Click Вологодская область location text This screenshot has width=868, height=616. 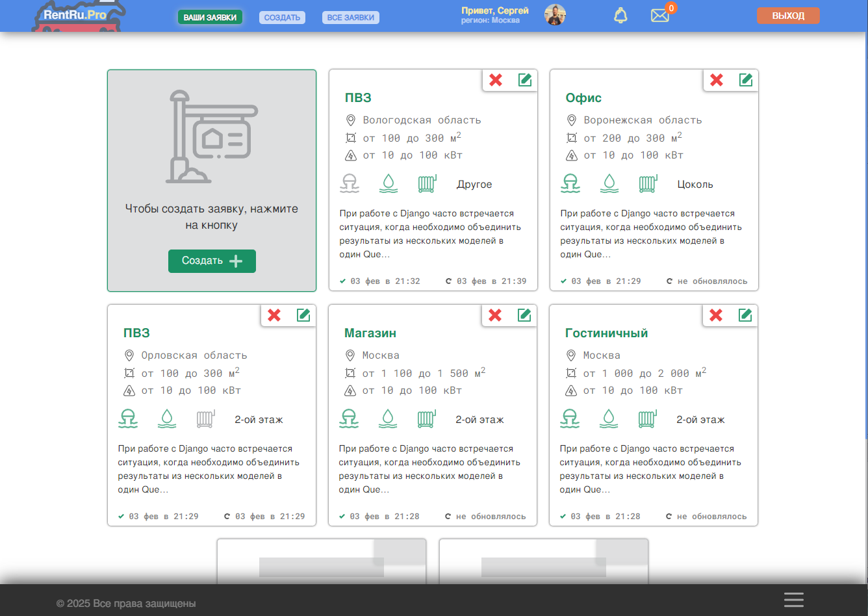(x=422, y=120)
